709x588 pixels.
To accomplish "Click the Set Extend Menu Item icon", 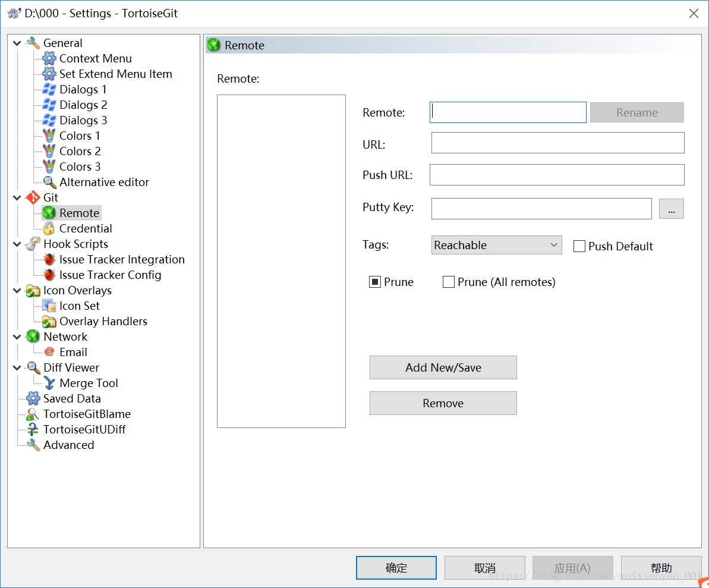I will coord(49,74).
